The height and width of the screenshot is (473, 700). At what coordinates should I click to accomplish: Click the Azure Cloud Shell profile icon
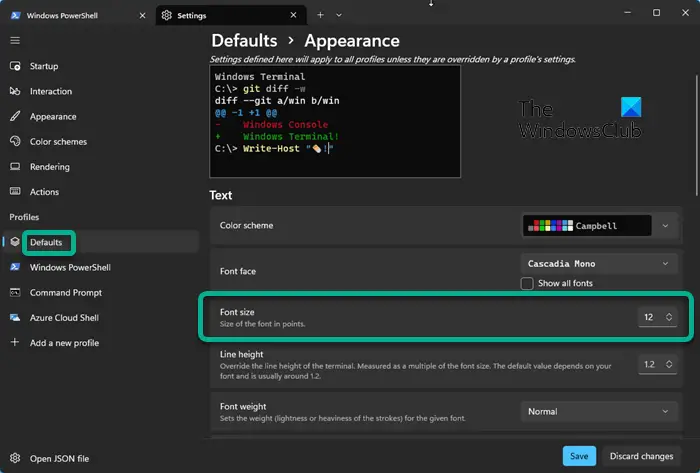click(15, 317)
